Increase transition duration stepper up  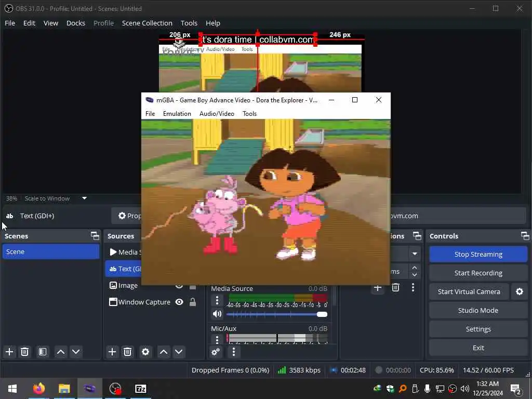pos(415,268)
